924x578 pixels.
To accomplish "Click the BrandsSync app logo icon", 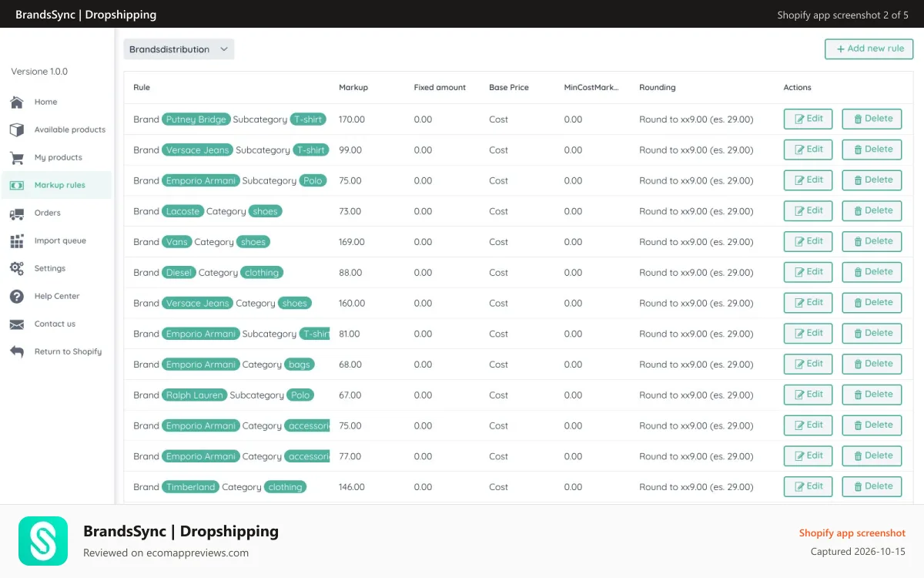I will [x=43, y=541].
